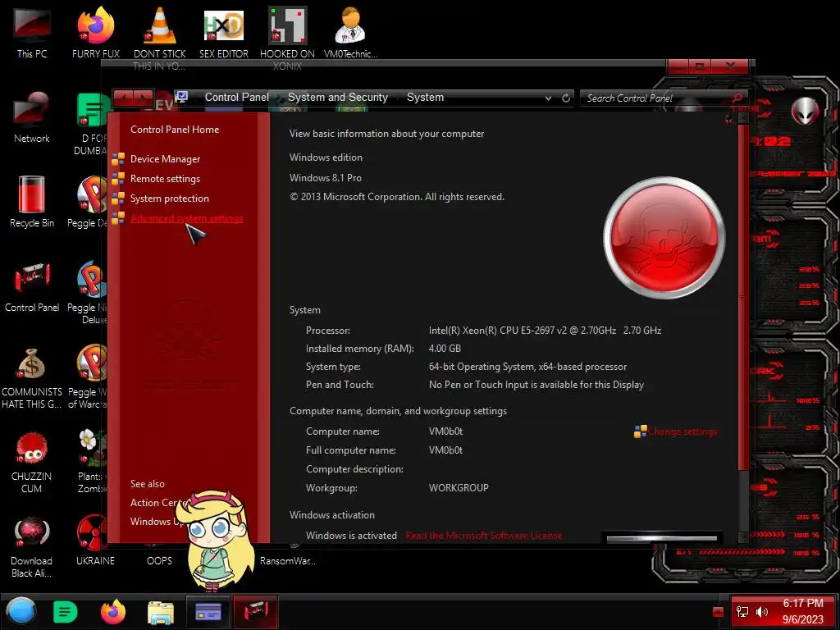Open System protection in the sidebar
840x630 pixels.
click(x=169, y=199)
